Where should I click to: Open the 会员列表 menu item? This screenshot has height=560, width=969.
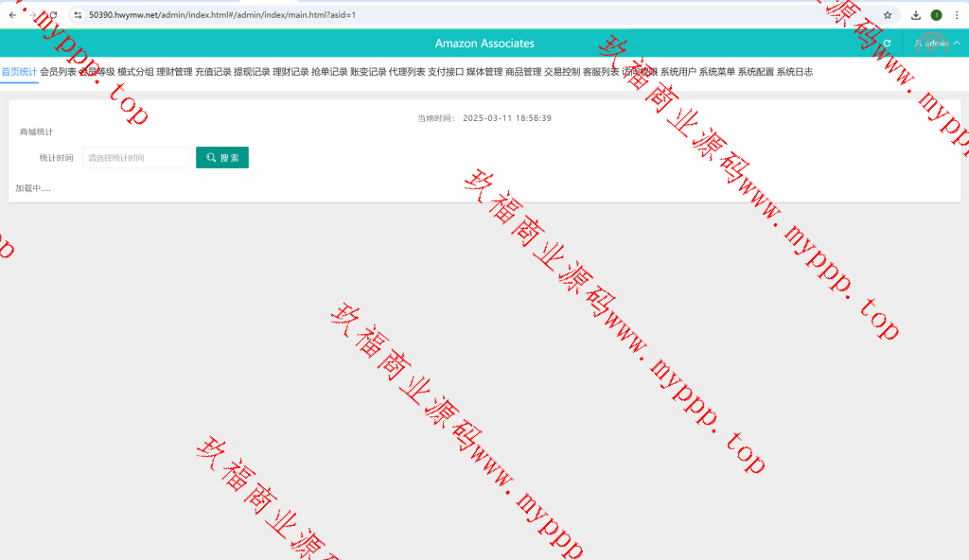58,72
